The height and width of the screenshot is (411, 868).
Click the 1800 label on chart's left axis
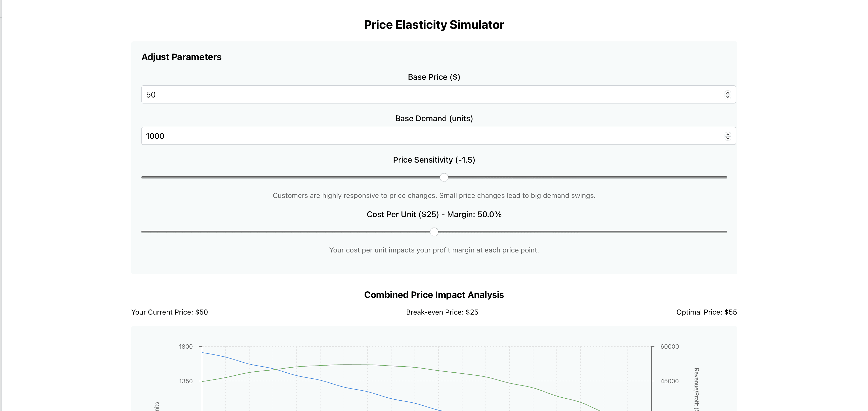pyautogui.click(x=186, y=347)
